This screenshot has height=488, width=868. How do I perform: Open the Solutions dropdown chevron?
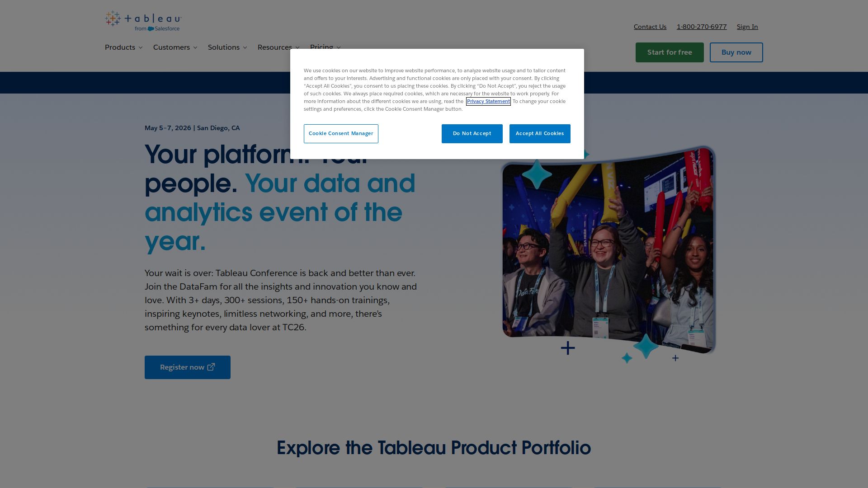point(245,48)
